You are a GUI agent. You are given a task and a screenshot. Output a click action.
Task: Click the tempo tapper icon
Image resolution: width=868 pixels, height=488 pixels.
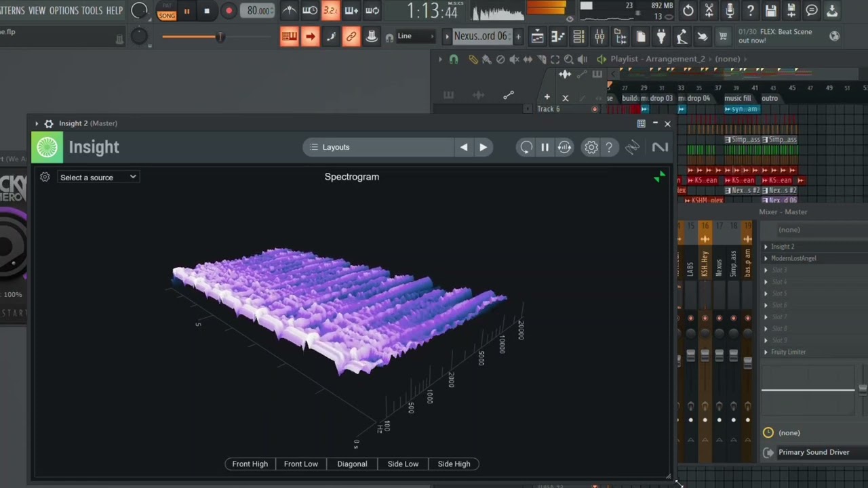pyautogui.click(x=682, y=37)
